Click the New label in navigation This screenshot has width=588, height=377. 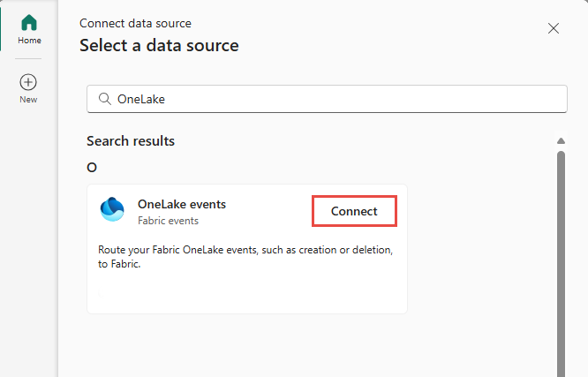[x=28, y=100]
